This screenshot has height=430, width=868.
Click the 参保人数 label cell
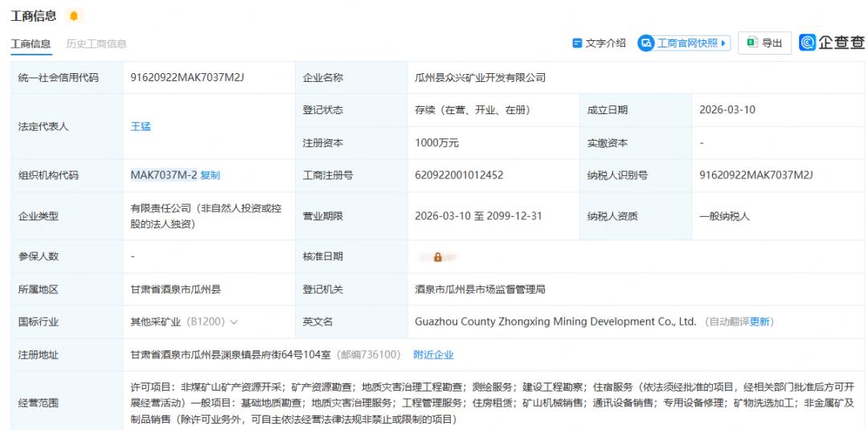click(67, 256)
